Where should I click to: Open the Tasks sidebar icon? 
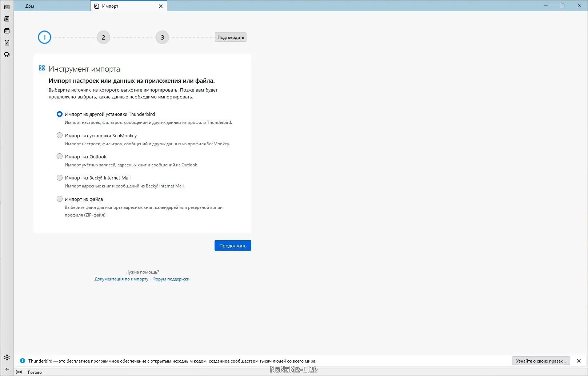(x=7, y=43)
